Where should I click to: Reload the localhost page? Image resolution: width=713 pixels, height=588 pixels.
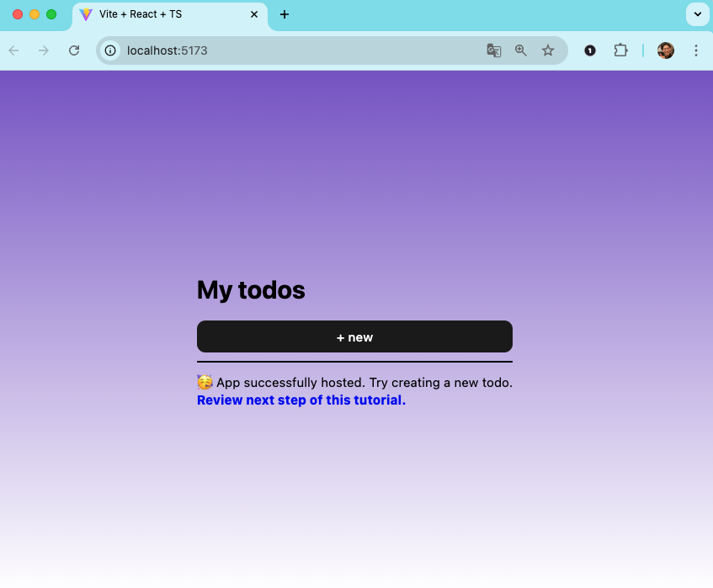(x=74, y=50)
